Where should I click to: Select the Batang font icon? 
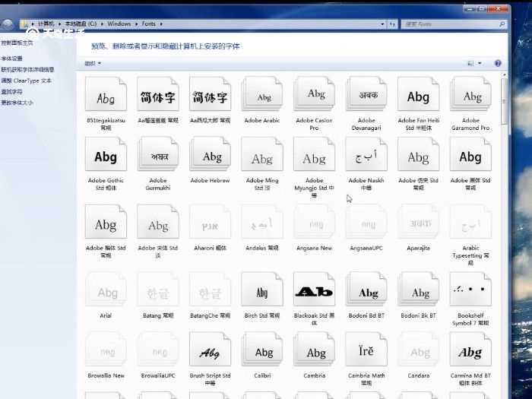point(158,290)
